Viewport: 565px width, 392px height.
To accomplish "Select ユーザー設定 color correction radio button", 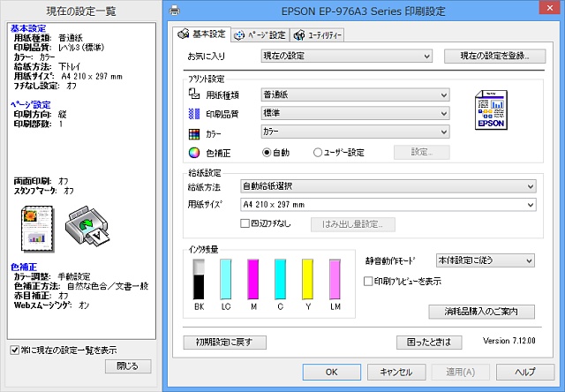I will click(317, 153).
